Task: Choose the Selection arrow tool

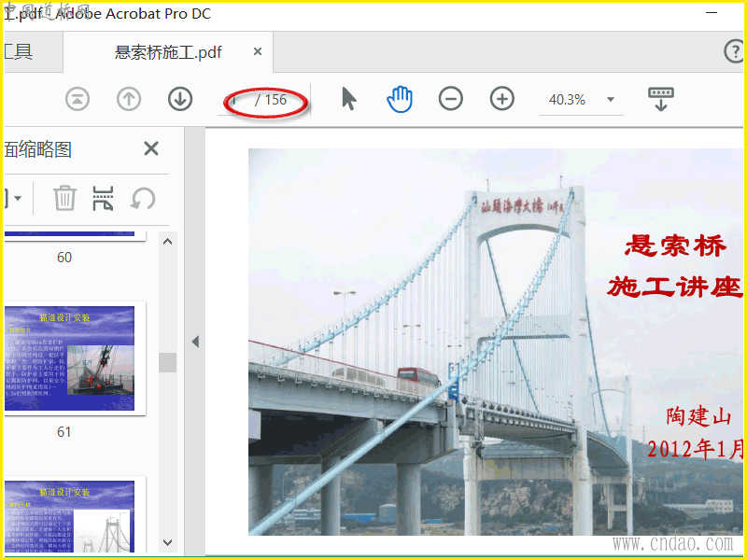Action: (349, 100)
